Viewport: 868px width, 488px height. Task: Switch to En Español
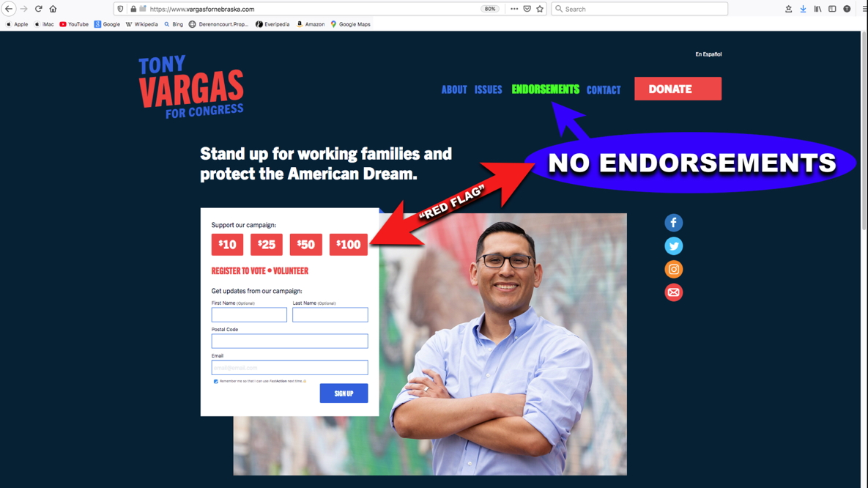point(708,54)
